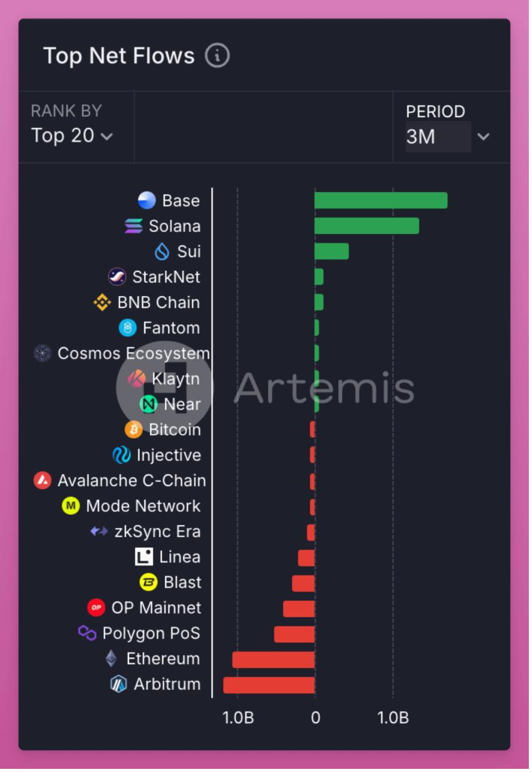Click the 3M period input field
532x772 pixels.
pyautogui.click(x=438, y=137)
